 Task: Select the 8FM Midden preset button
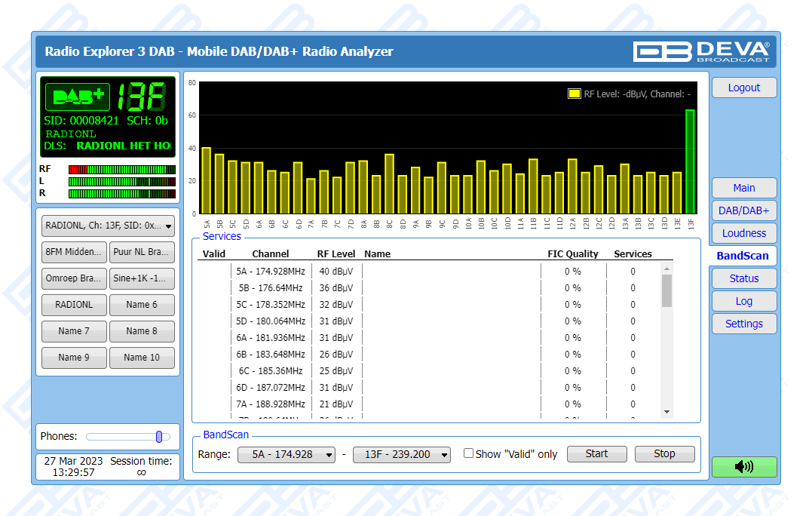pyautogui.click(x=74, y=252)
